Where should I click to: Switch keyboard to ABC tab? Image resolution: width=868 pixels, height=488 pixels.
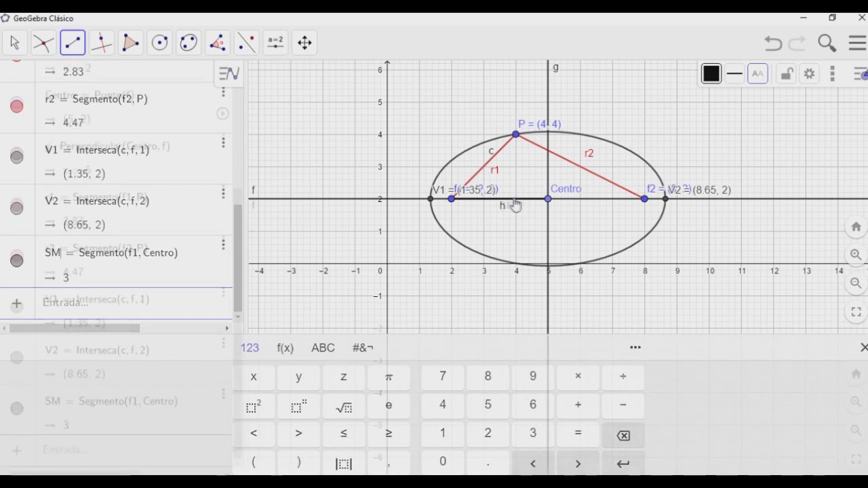[x=323, y=348]
